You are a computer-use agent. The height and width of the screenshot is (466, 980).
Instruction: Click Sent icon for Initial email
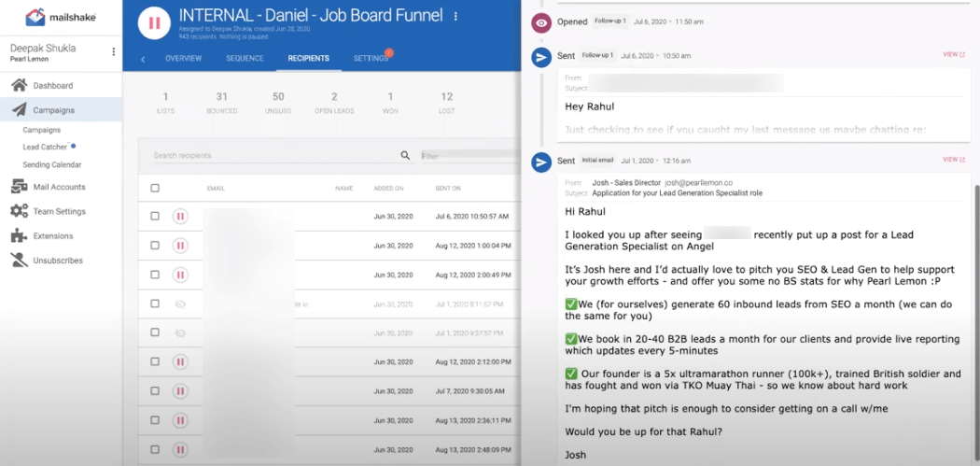[x=540, y=162]
